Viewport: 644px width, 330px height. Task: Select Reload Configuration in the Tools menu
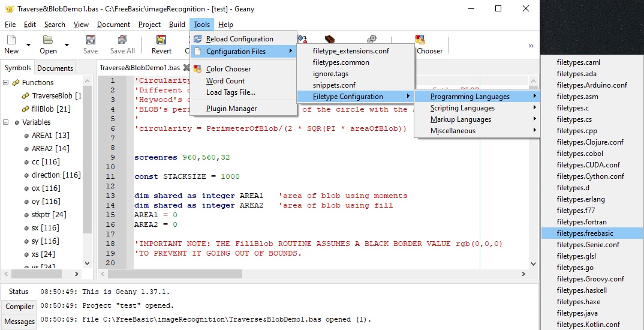point(243,39)
